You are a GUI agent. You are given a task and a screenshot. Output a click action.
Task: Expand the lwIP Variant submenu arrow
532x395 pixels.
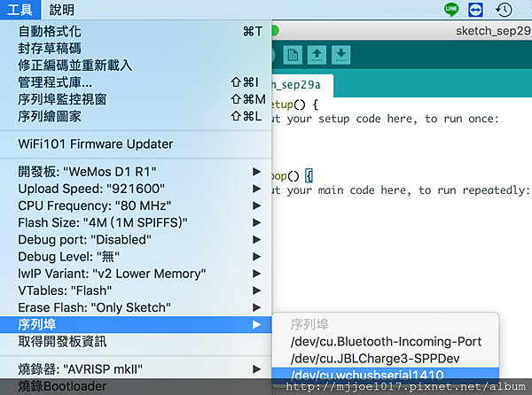point(257,274)
